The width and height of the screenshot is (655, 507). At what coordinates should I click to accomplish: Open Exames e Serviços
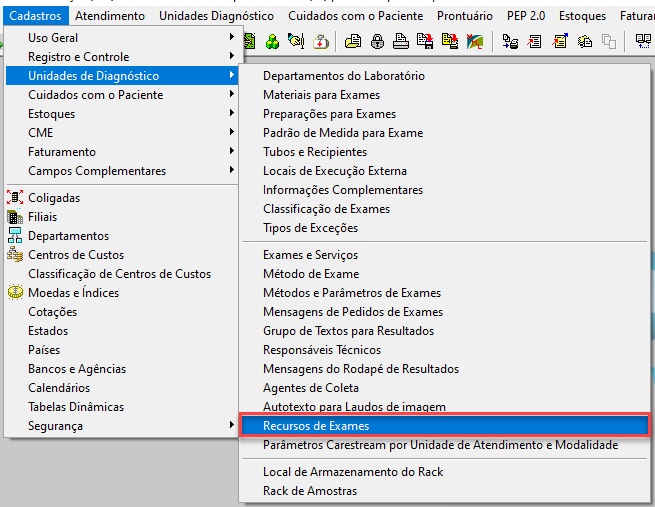(x=445, y=255)
